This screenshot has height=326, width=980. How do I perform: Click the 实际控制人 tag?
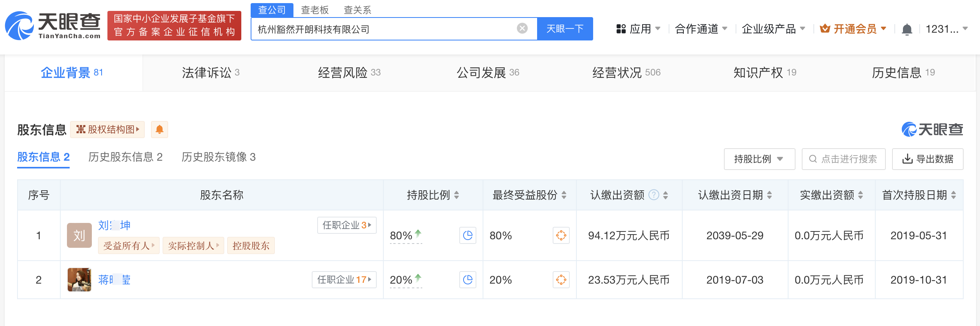pyautogui.click(x=193, y=246)
